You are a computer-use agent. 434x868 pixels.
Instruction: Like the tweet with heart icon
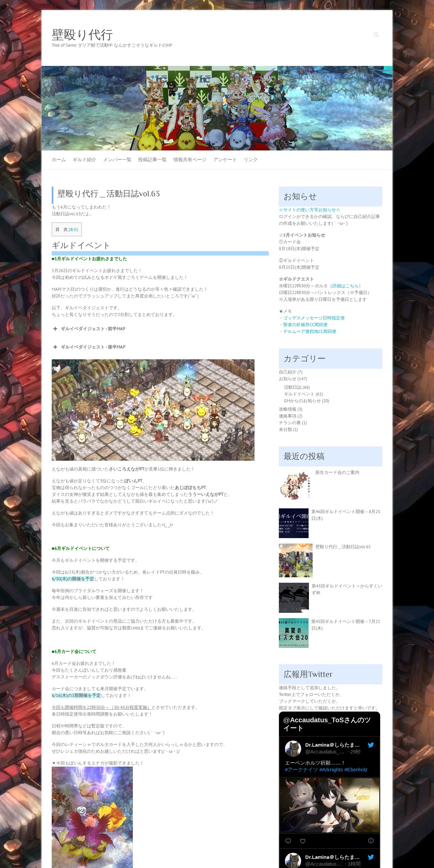pyautogui.click(x=303, y=841)
